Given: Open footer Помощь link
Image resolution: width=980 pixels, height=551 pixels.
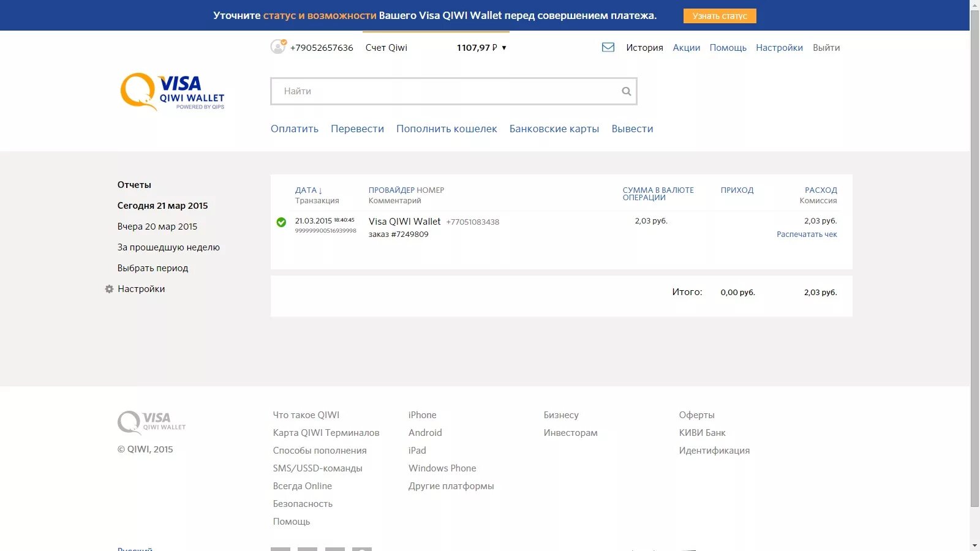Looking at the screenshot, I should pyautogui.click(x=292, y=522).
